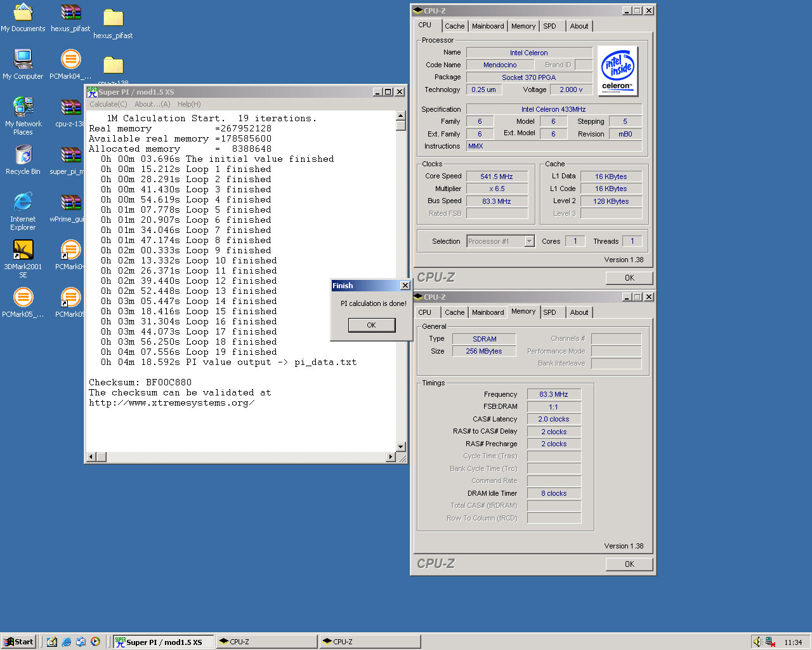
Task: Click the Checksum: BF00C880 line
Action: pos(140,383)
